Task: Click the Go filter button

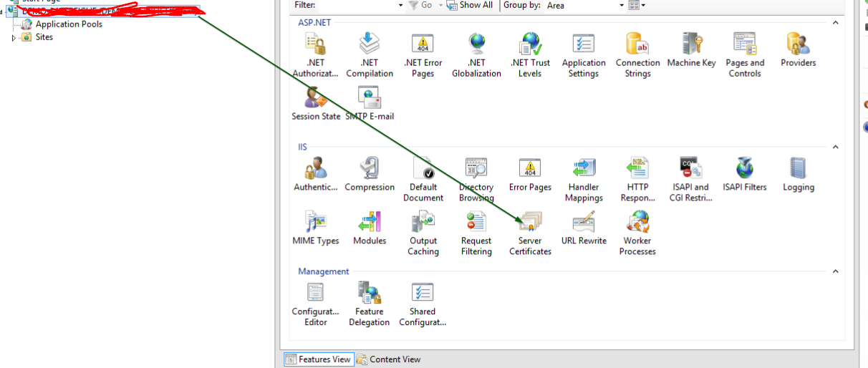Action: click(420, 5)
